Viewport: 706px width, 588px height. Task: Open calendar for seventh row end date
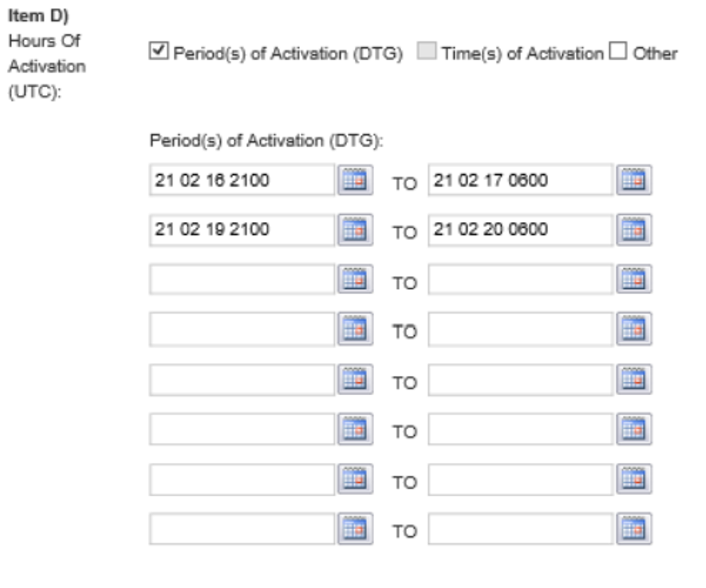(x=633, y=479)
